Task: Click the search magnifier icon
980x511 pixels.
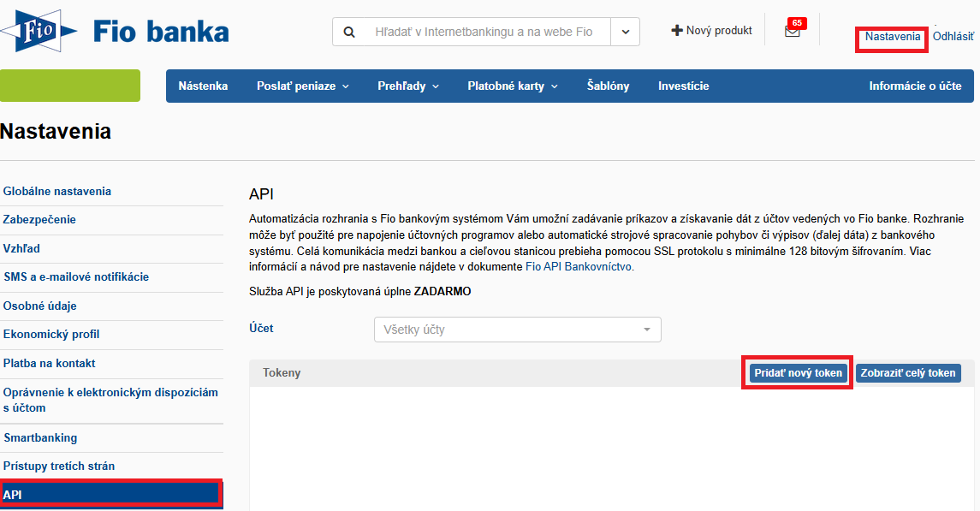Action: (x=348, y=32)
